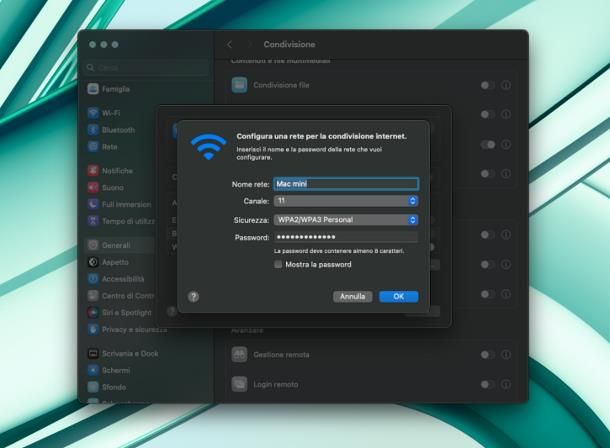Select Generali in the sidebar
The image size is (610, 448).
click(109, 245)
